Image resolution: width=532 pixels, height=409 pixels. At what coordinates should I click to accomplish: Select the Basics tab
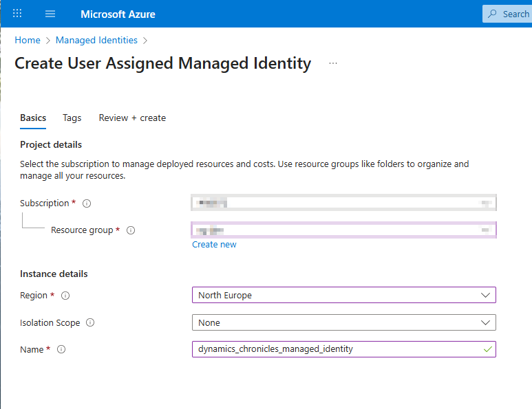pos(33,118)
